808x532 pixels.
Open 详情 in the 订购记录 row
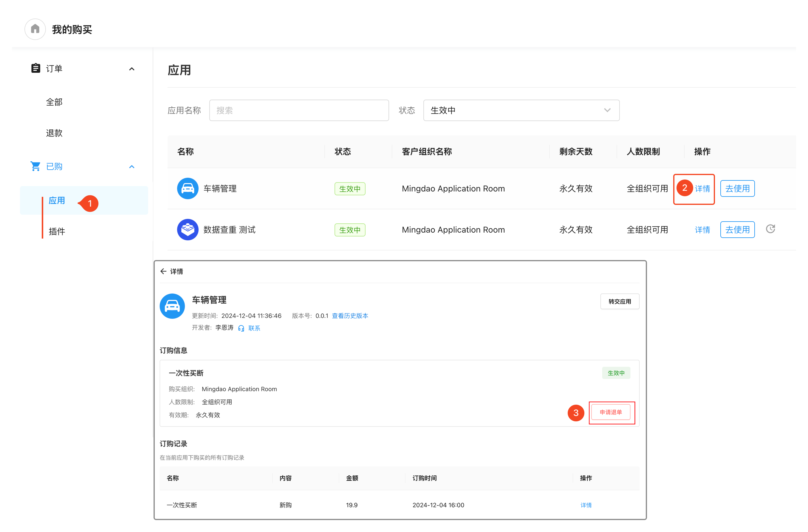[x=586, y=505]
